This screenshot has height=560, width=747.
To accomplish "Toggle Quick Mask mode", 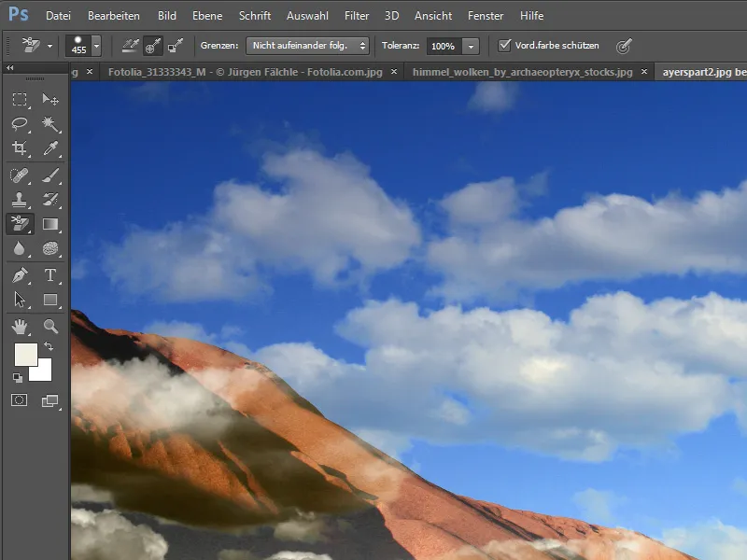I will (x=20, y=400).
